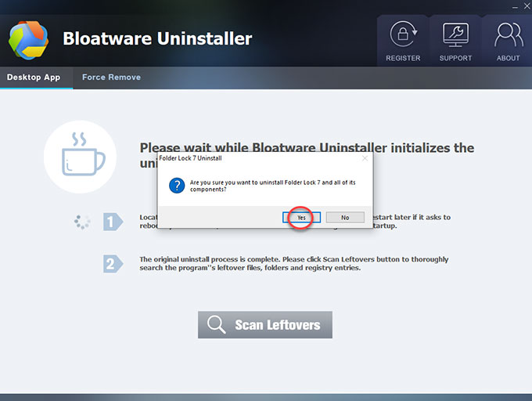This screenshot has width=532, height=401.
Task: Click the 'Folder Lock 7 Uninstall' dialog title
Action: (190, 158)
